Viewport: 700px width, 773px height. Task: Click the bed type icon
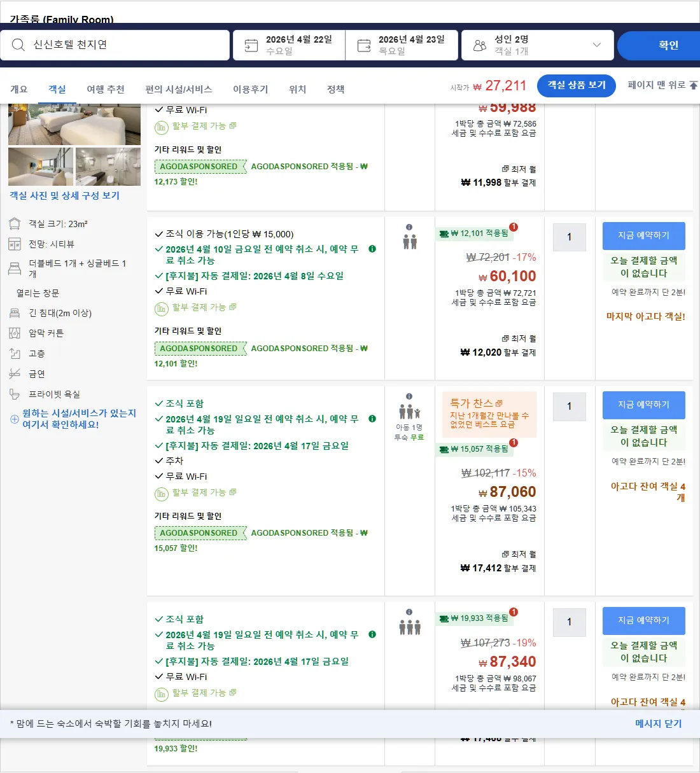15,268
